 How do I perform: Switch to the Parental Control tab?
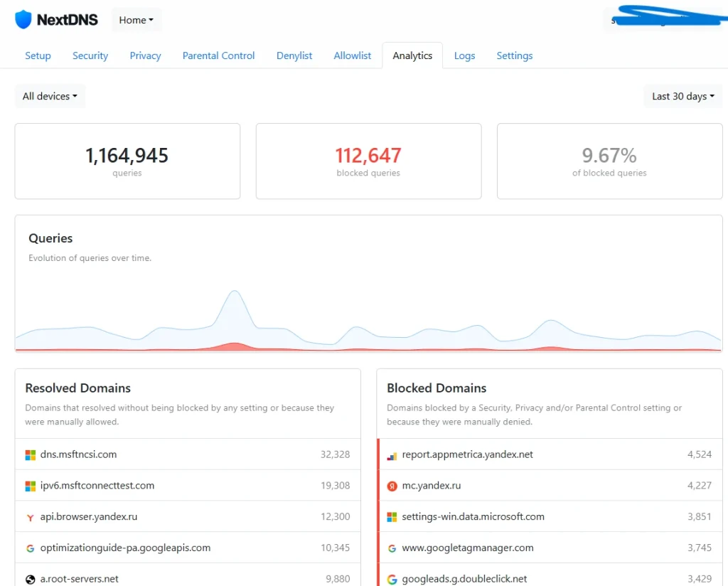218,55
